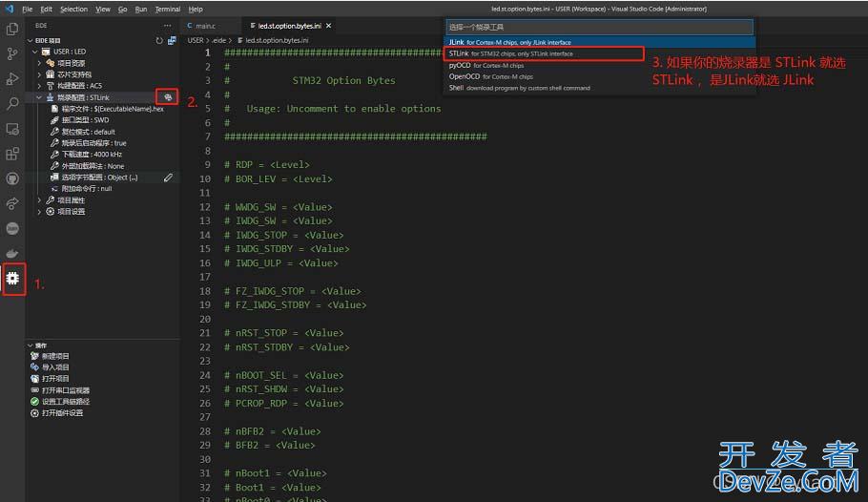
Task: Expand the 项目设置 node
Action: (39, 212)
